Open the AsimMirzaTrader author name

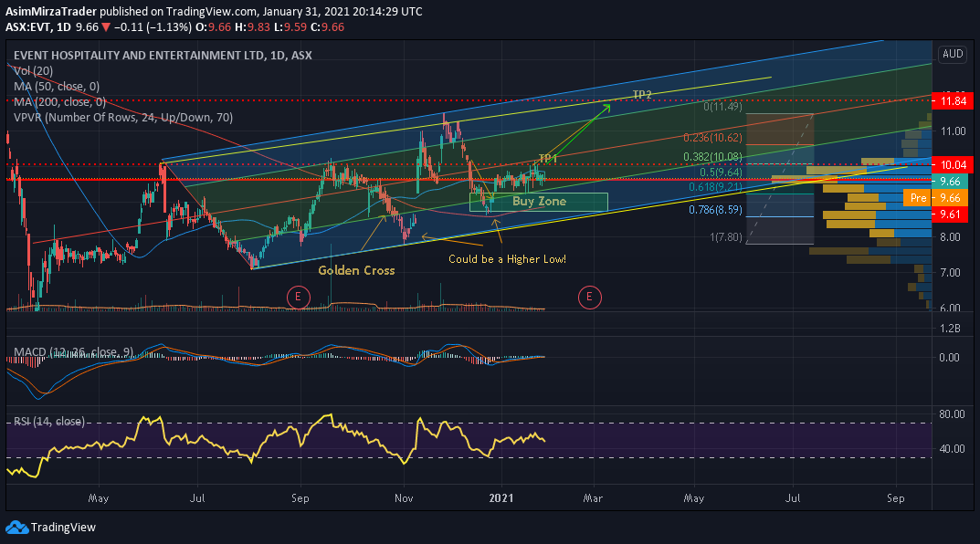(x=51, y=11)
